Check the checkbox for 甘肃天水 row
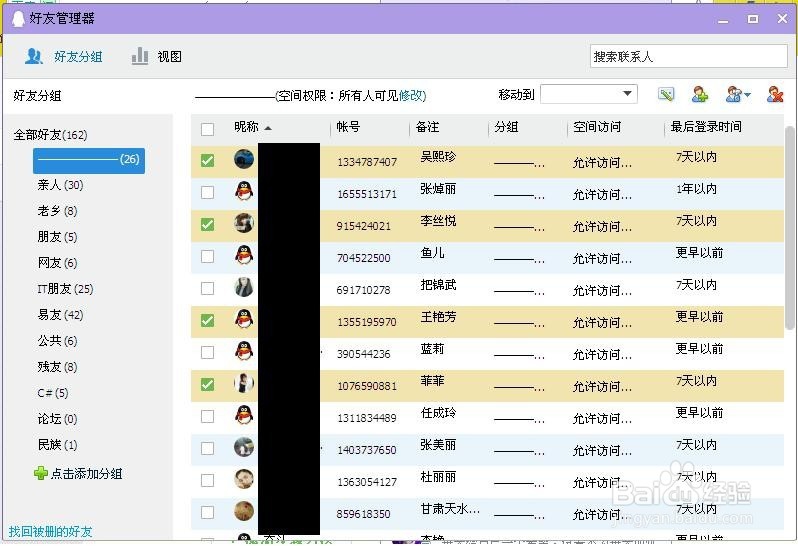 tap(207, 512)
